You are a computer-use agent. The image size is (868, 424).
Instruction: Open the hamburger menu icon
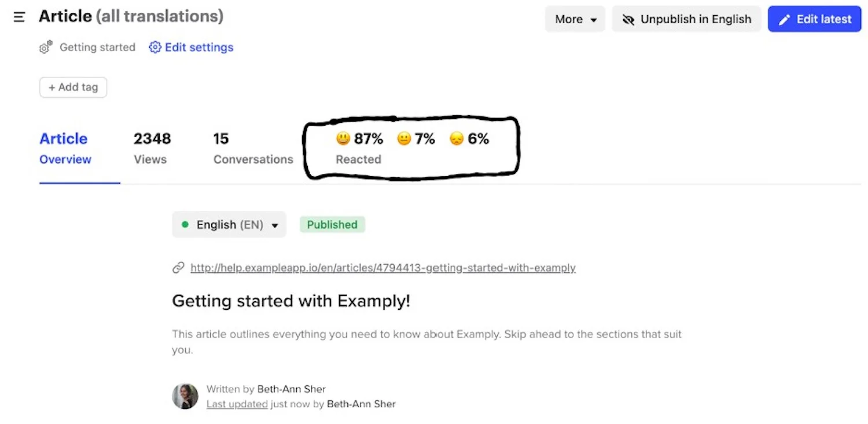19,17
